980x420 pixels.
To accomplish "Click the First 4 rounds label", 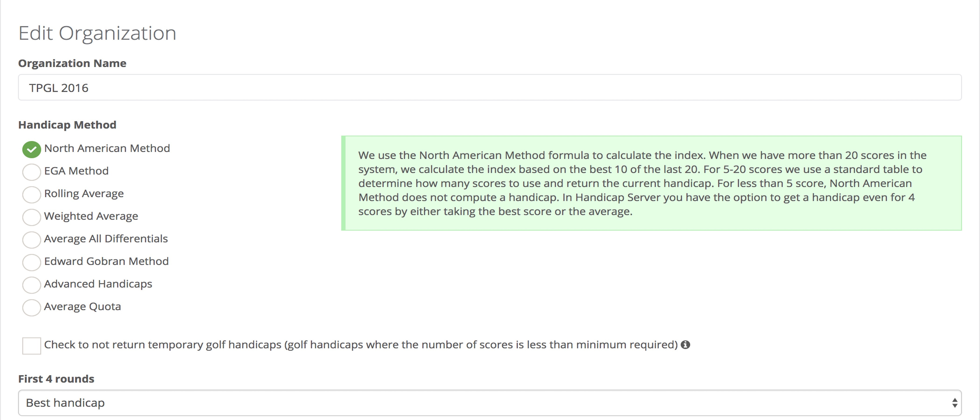I will pyautogui.click(x=56, y=379).
